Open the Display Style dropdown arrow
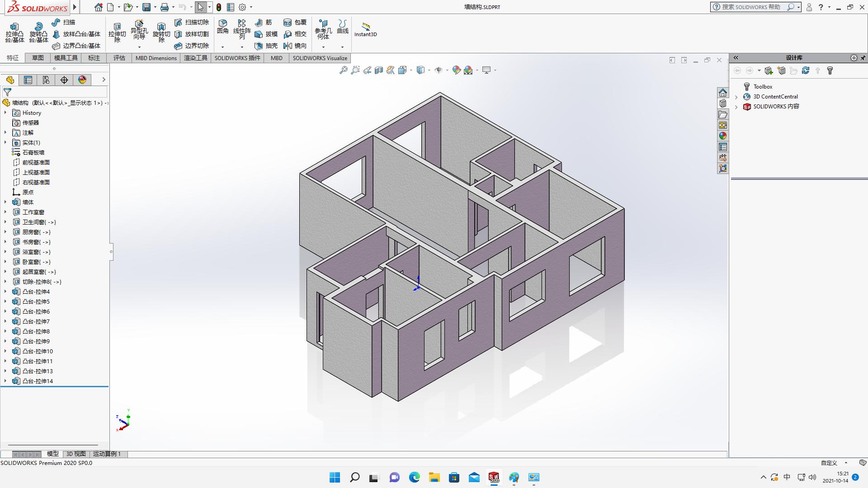This screenshot has width=868, height=488. [x=429, y=70]
